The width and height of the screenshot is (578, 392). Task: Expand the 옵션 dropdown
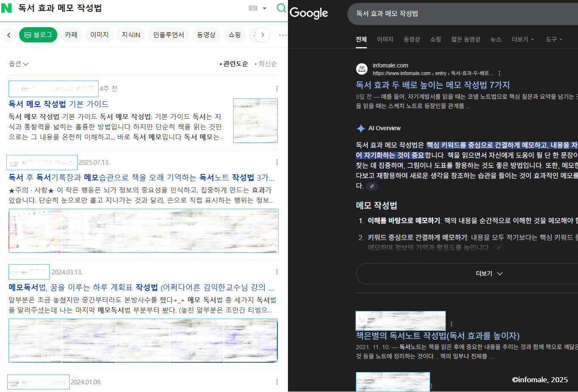tap(19, 64)
